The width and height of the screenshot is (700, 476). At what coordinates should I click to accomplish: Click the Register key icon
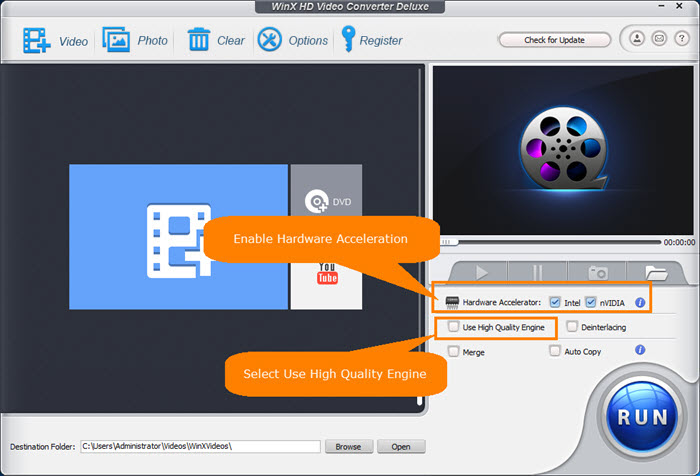click(348, 39)
